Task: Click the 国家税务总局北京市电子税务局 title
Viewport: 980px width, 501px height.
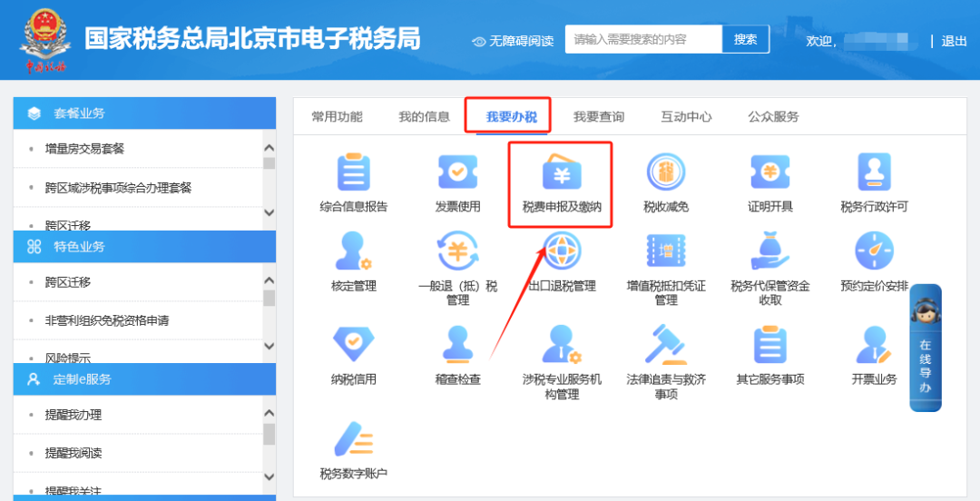Action: click(252, 39)
